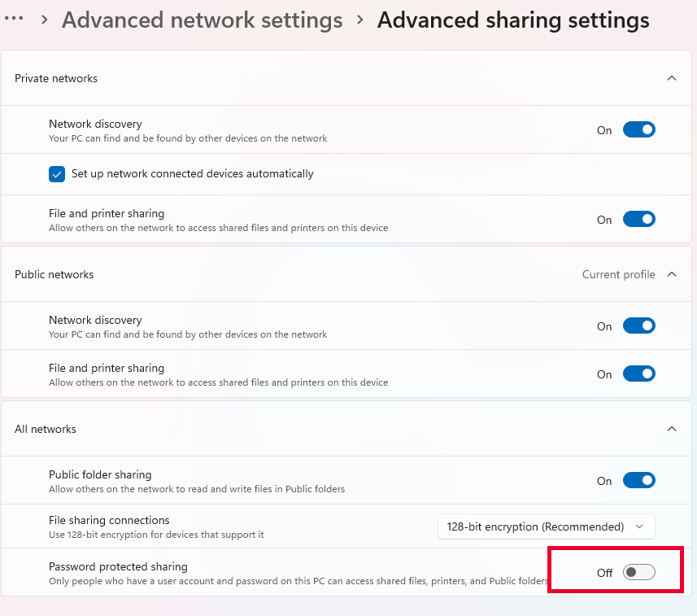Turn off Public folder sharing

(x=638, y=481)
